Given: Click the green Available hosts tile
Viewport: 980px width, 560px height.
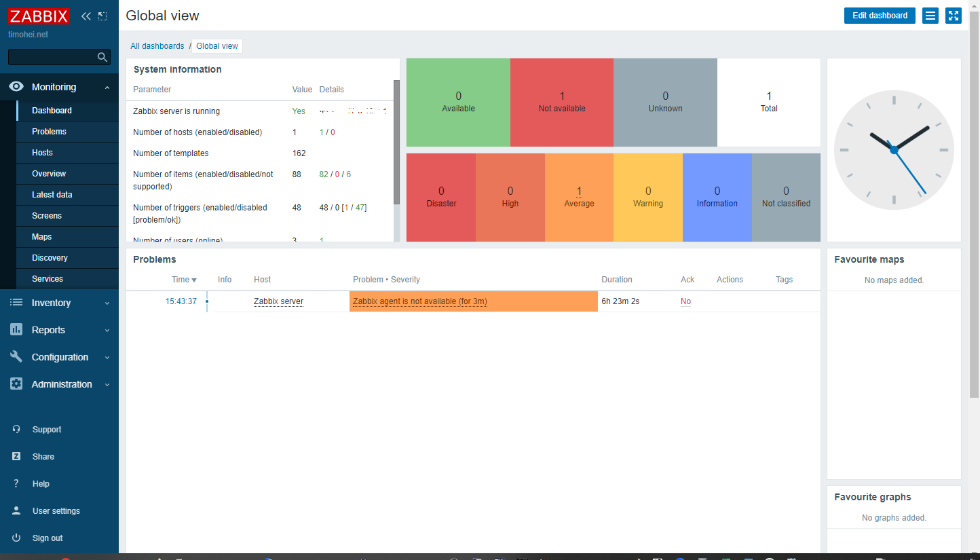Looking at the screenshot, I should (x=458, y=102).
